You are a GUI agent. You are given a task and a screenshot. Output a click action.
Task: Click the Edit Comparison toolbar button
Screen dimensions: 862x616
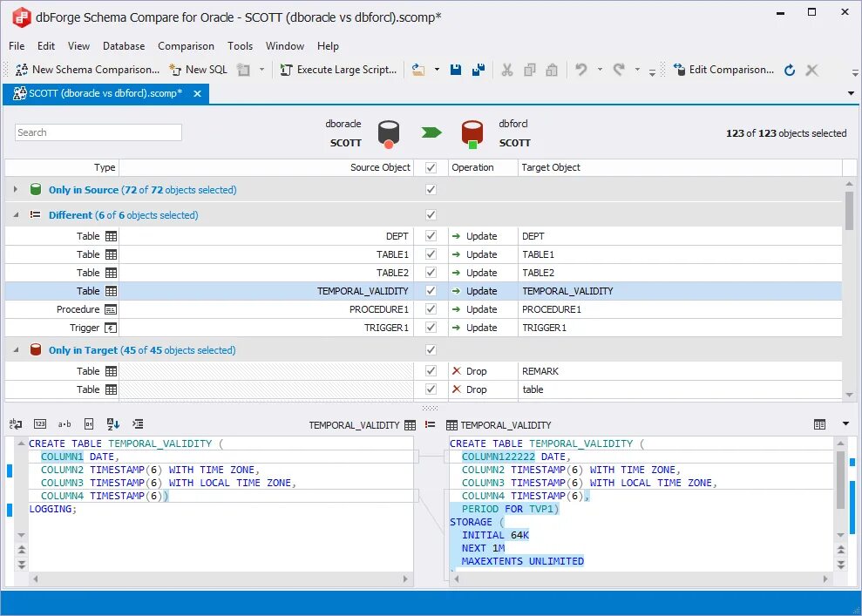tap(723, 70)
